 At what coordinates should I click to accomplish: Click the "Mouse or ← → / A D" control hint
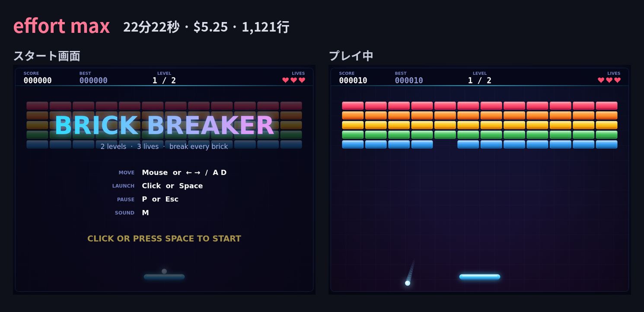[x=184, y=172]
